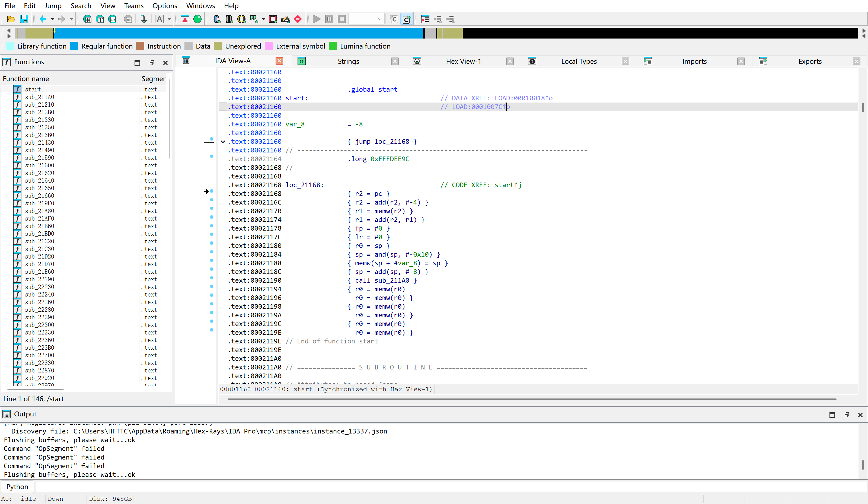Open the back-navigation history dropdown arrow
868x504 pixels.
point(53,19)
